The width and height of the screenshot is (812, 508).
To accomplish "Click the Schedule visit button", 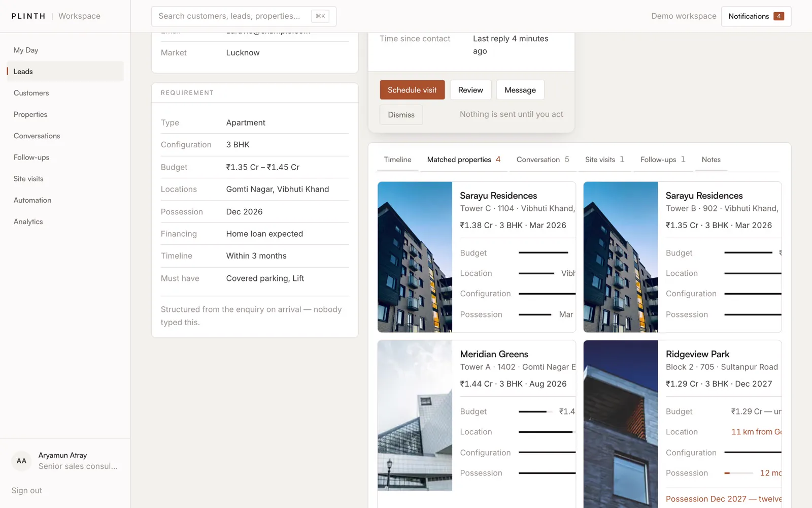I will [412, 90].
